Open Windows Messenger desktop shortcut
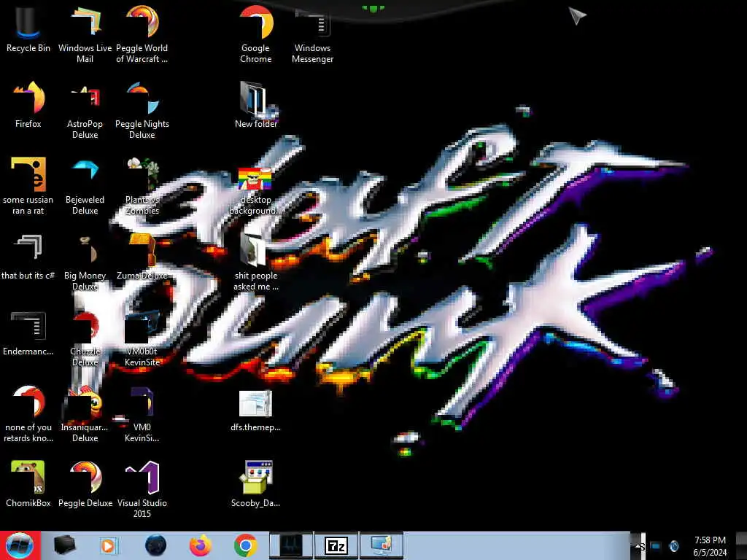 (312, 34)
